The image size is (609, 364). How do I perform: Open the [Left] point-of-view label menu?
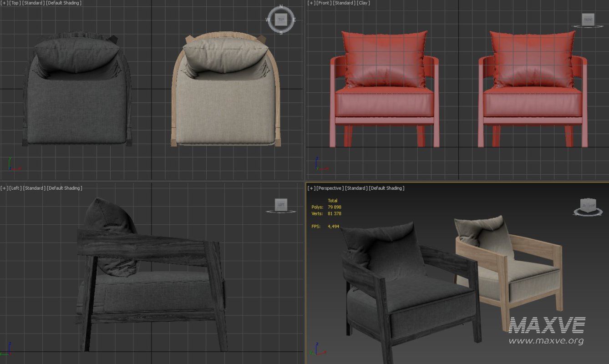(15, 188)
